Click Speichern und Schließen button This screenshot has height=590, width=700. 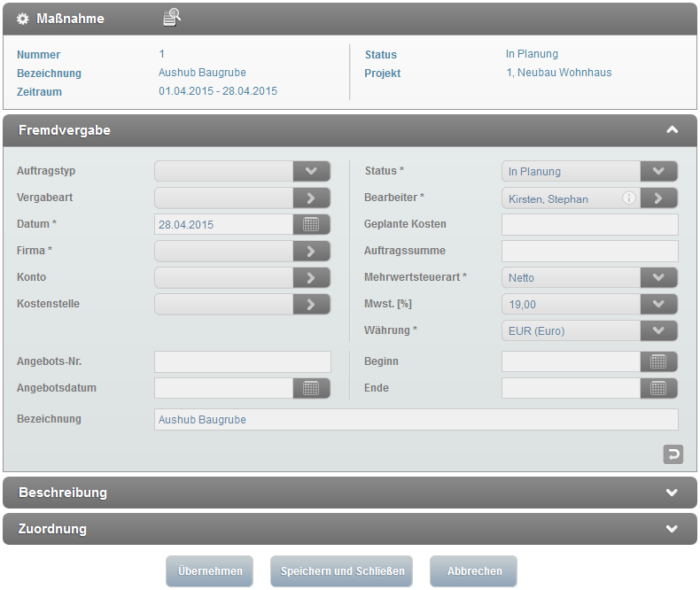coord(342,571)
